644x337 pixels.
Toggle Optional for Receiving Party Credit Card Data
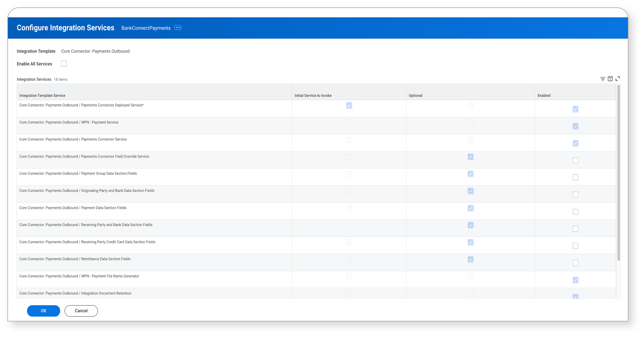tap(471, 242)
